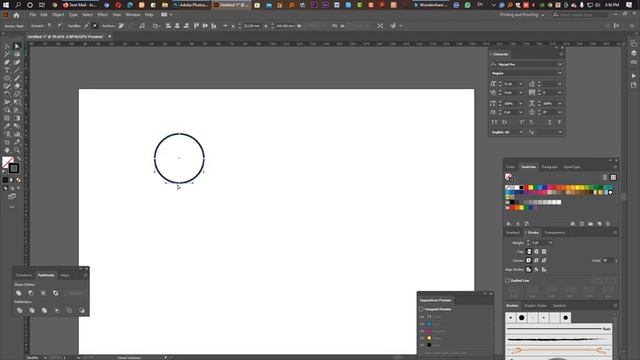Select the Direct Selection tool
Screen dimensions: 640x360
(17, 46)
